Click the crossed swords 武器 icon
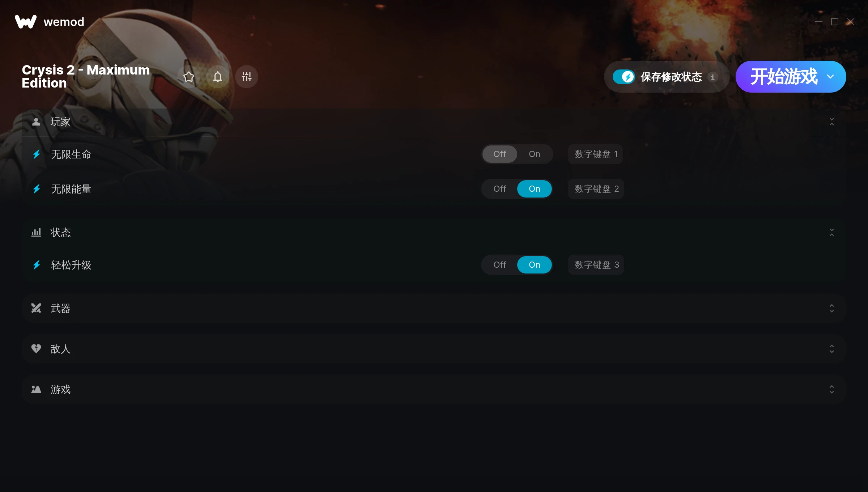Image resolution: width=868 pixels, height=492 pixels. click(x=36, y=308)
